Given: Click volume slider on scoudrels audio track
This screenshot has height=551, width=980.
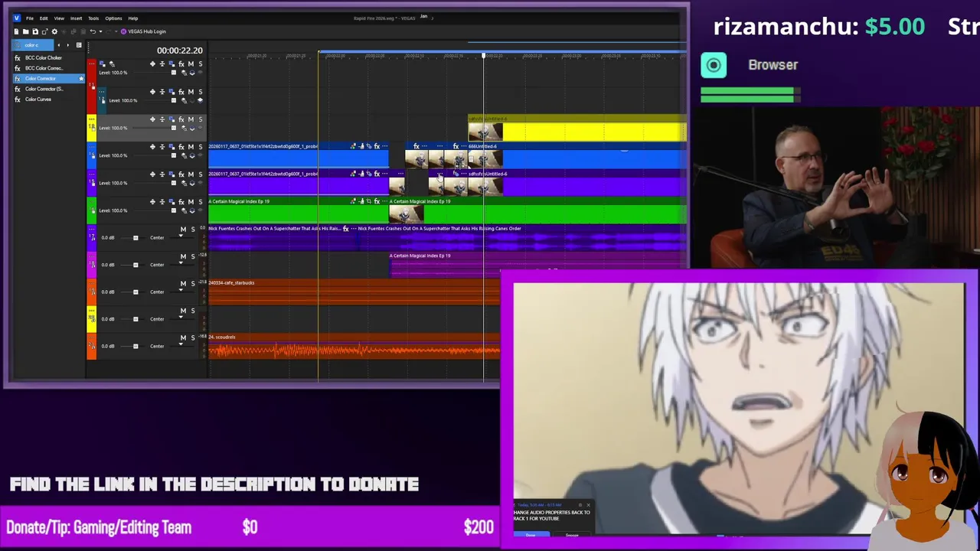Looking at the screenshot, I should click(x=136, y=346).
